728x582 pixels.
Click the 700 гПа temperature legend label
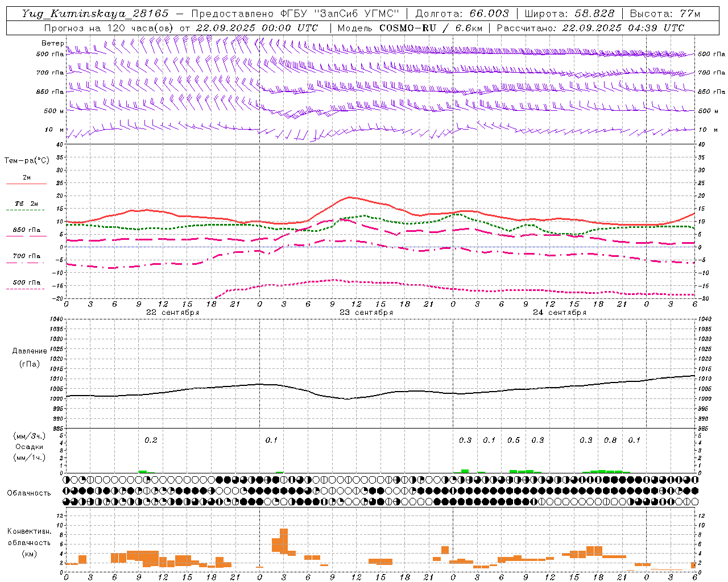pyautogui.click(x=27, y=256)
